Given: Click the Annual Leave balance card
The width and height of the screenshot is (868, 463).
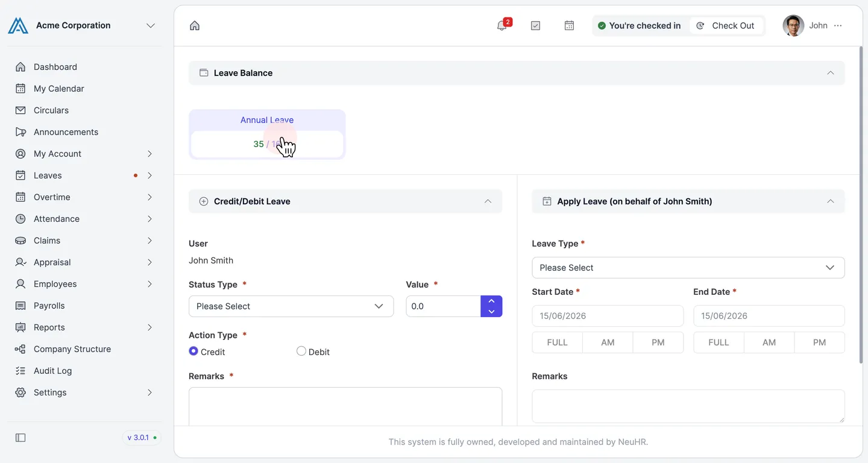Looking at the screenshot, I should (x=267, y=134).
